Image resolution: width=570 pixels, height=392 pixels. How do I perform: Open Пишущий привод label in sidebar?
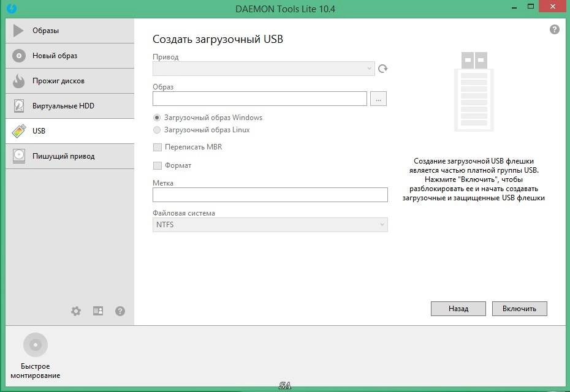click(64, 156)
